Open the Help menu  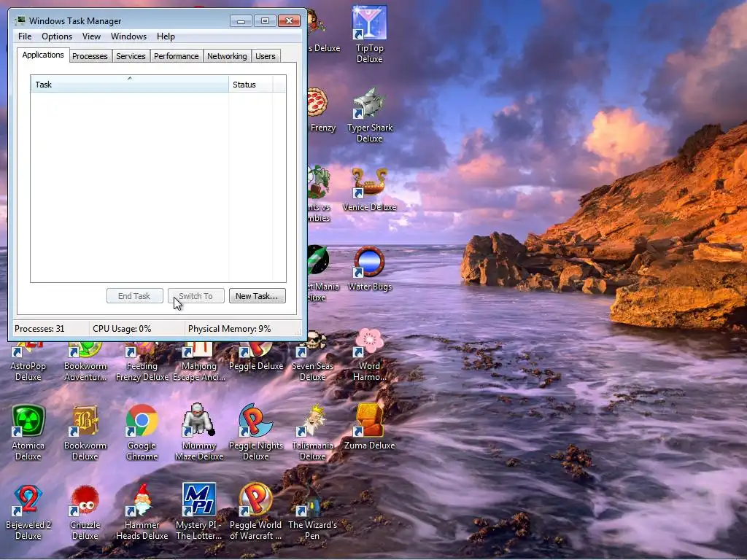coord(166,36)
